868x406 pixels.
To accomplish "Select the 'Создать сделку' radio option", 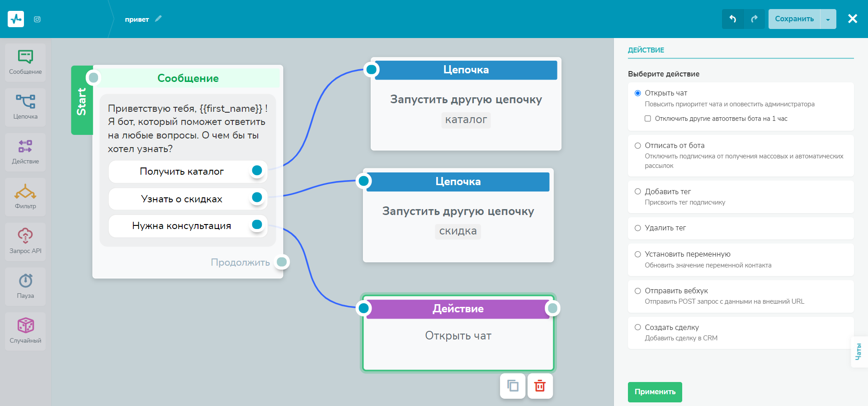I will coord(638,327).
